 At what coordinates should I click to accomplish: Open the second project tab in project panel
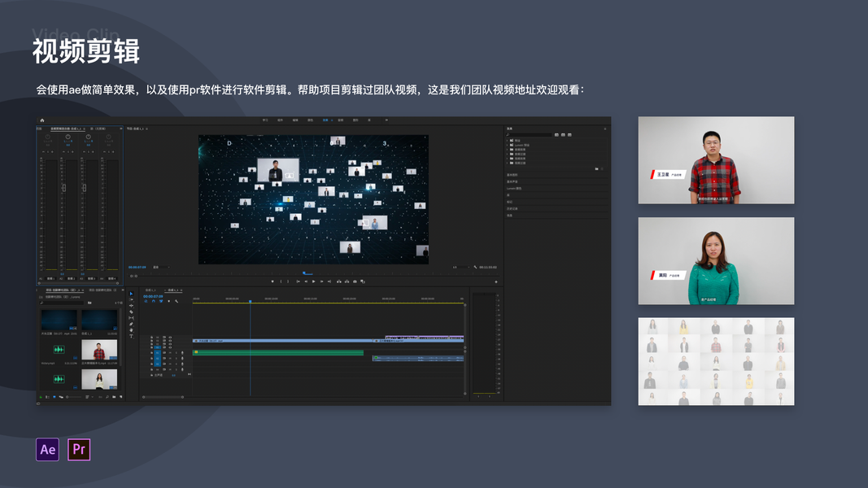pyautogui.click(x=103, y=290)
